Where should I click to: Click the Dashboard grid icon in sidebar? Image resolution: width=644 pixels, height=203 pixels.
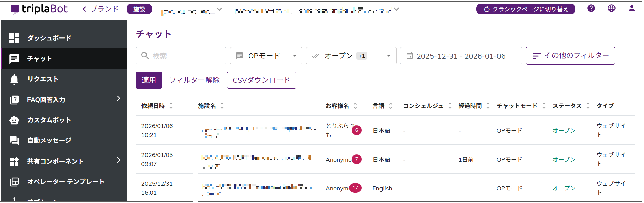coord(14,38)
